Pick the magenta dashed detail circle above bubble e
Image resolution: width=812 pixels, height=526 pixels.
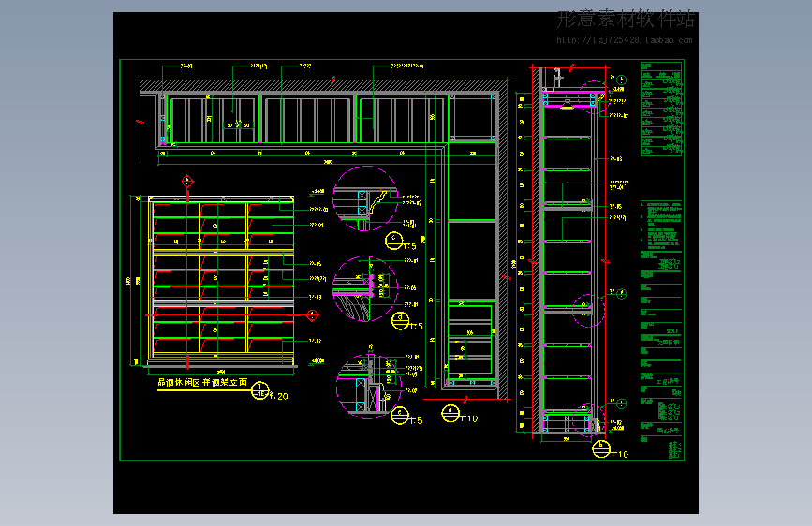point(369,387)
